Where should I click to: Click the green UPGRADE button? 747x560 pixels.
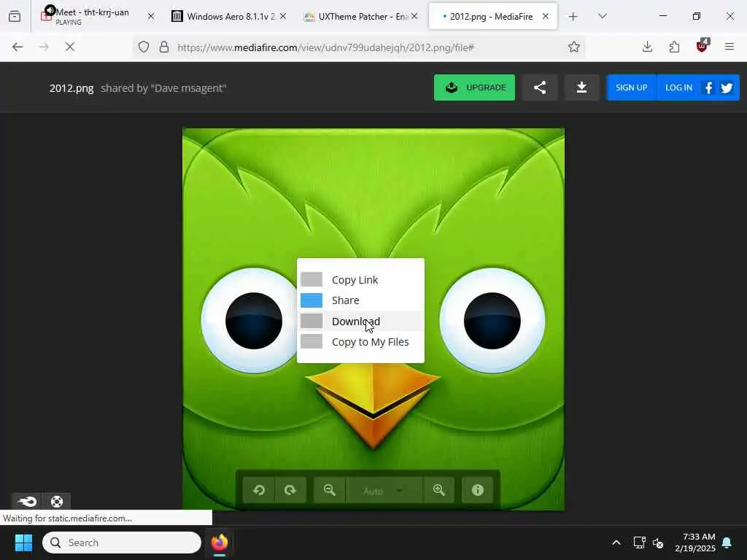pos(474,87)
